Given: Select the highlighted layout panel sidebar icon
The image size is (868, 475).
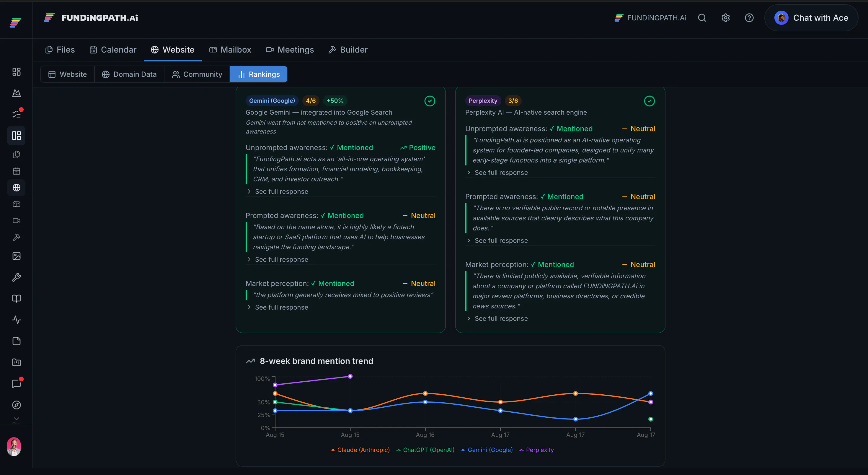Looking at the screenshot, I should (x=16, y=136).
